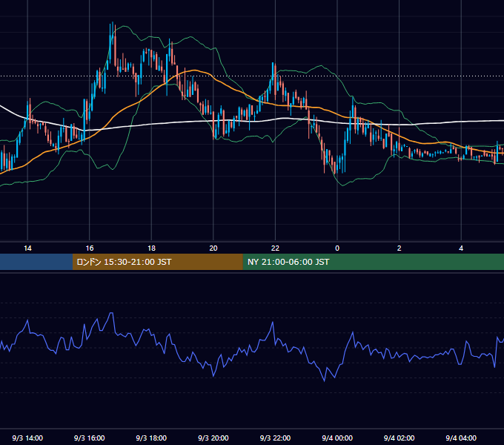The width and height of the screenshot is (504, 445).
Task: Click the ロンドン 15:30-21:00 JST session bar
Action: pyautogui.click(x=157, y=262)
